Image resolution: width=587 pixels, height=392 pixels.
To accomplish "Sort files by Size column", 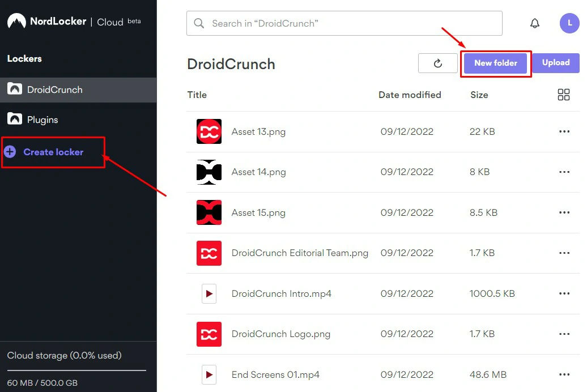I will point(479,95).
